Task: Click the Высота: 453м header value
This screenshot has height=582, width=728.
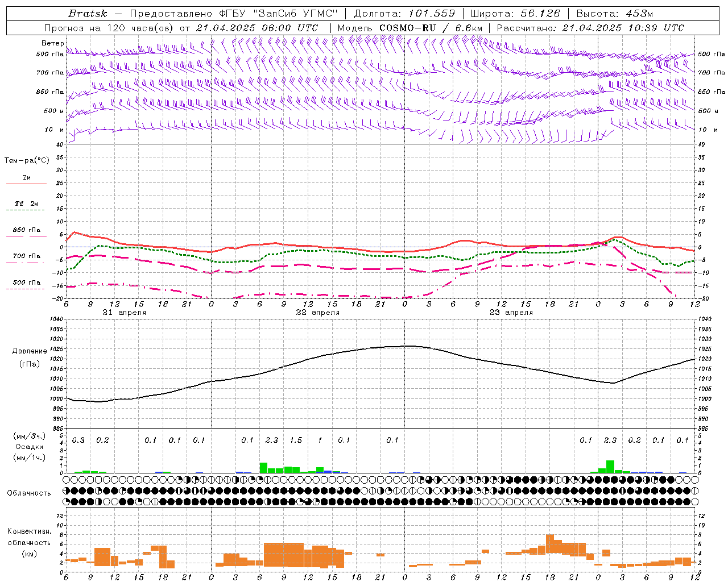Action: (x=614, y=14)
